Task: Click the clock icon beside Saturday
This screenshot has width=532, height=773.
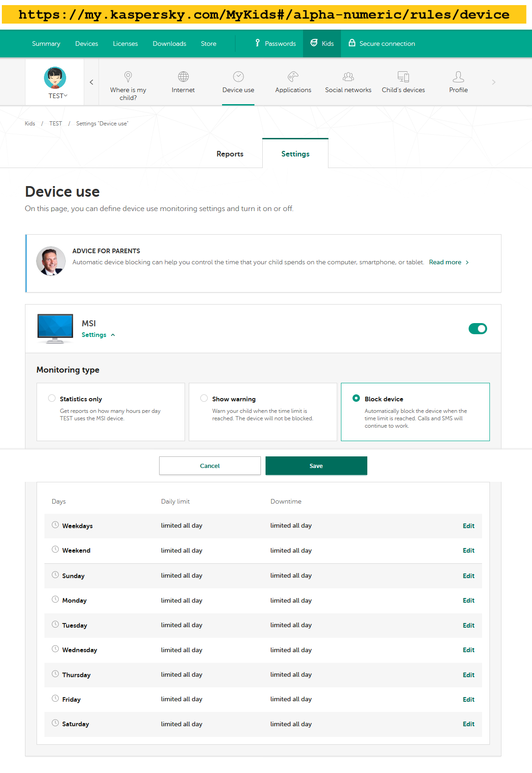Action: 55,723
